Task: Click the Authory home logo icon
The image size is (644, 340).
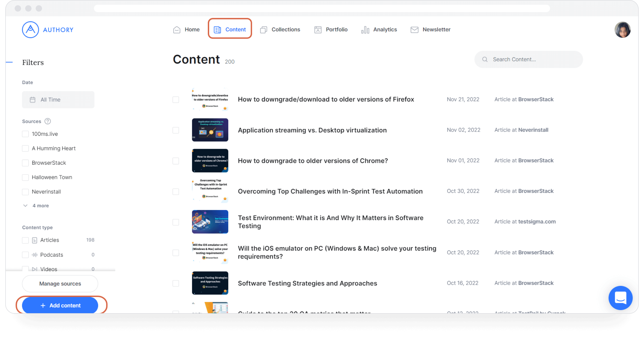Action: click(x=30, y=29)
